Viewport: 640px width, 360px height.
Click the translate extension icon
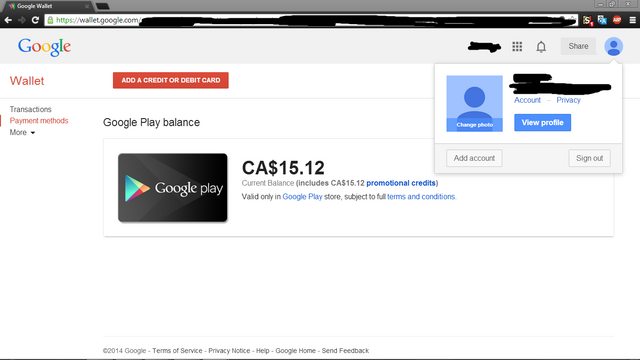tap(602, 20)
